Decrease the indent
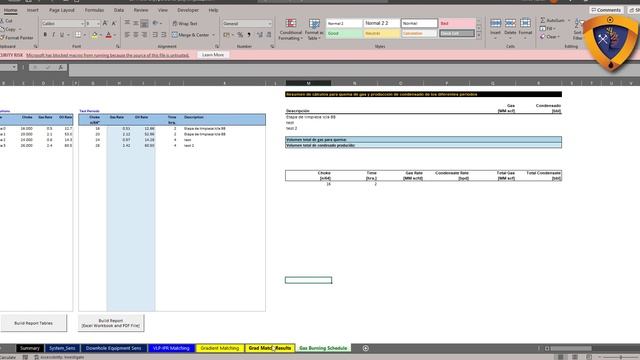Viewport: 640px width, 360px height. point(155,35)
